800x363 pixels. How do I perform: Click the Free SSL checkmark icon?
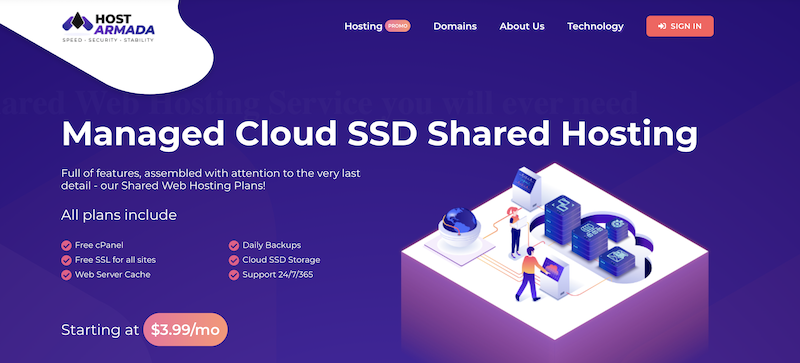click(x=66, y=260)
